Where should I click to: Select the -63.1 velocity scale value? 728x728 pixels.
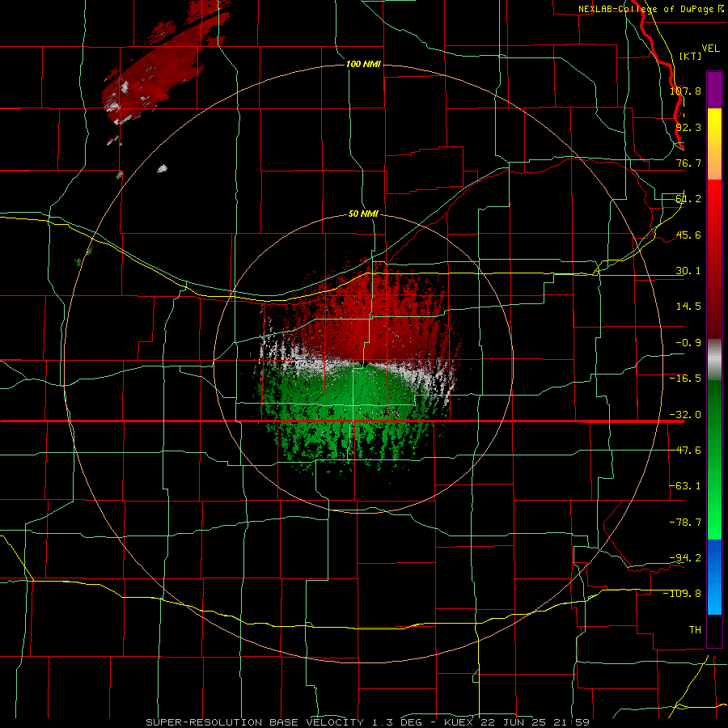(x=685, y=486)
